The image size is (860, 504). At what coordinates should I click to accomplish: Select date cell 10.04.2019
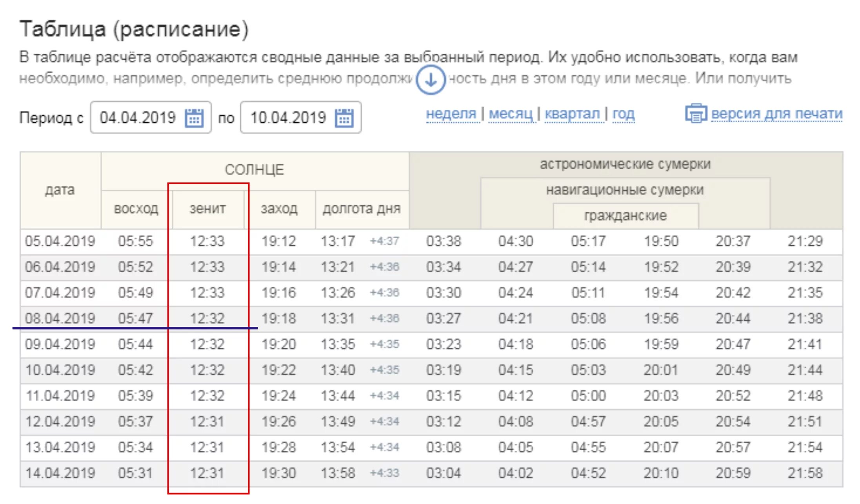point(60,370)
